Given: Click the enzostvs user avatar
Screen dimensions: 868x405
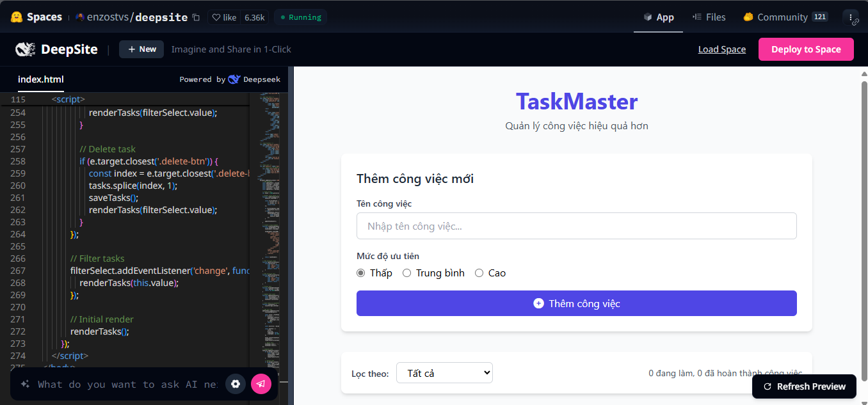Looking at the screenshot, I should coord(80,17).
